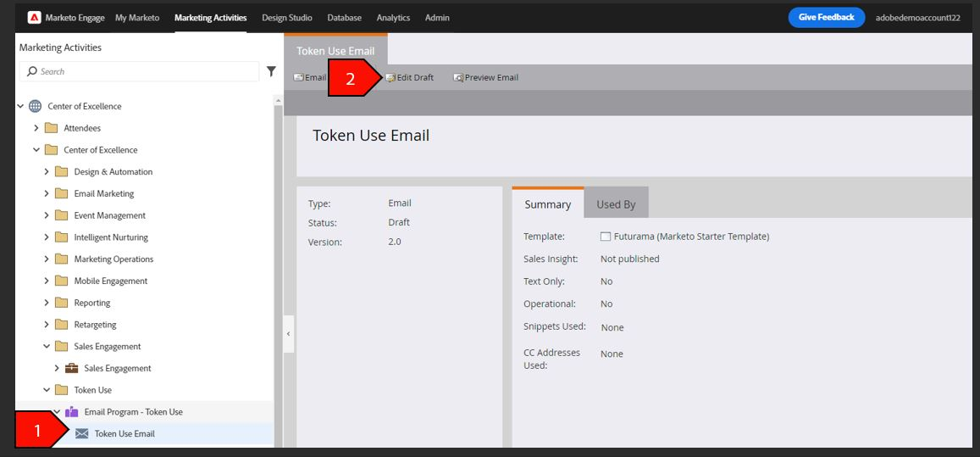Click the Give Feedback button
Screen dimensions: 980x457
(826, 18)
